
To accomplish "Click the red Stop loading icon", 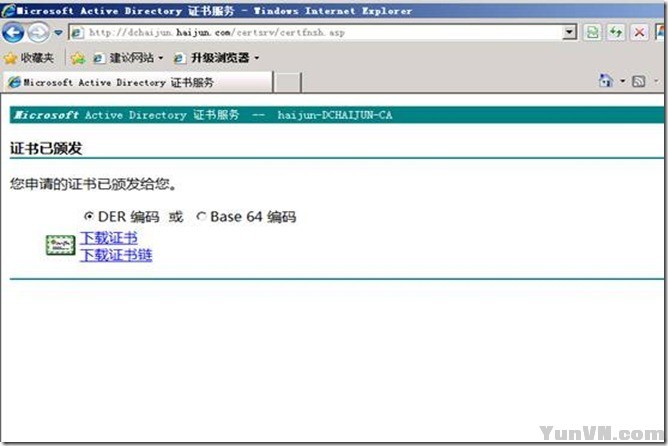I will (639, 32).
